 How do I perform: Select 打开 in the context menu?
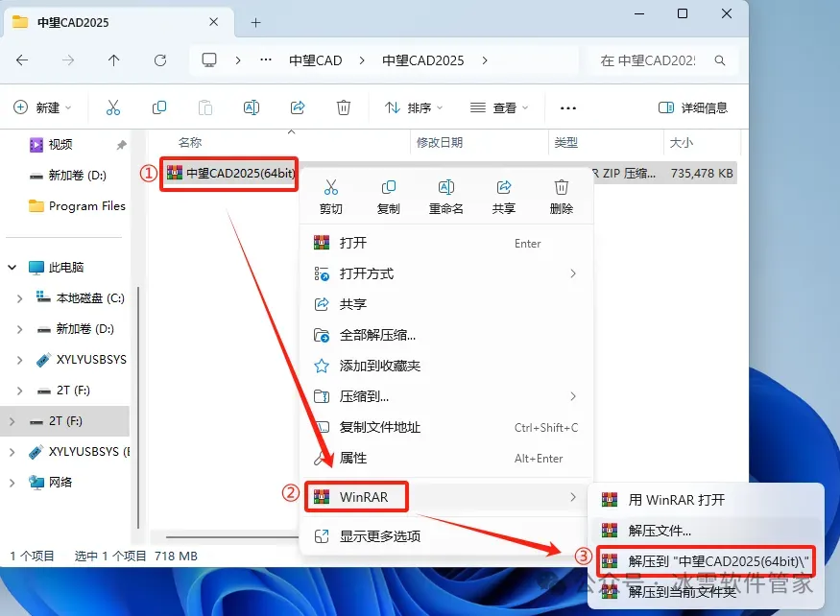445,243
